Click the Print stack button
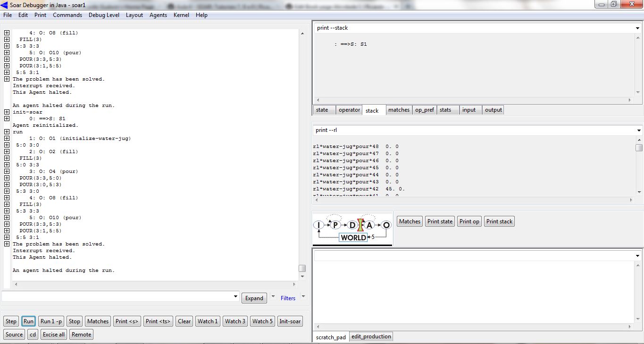The width and height of the screenshot is (644, 344). [499, 221]
